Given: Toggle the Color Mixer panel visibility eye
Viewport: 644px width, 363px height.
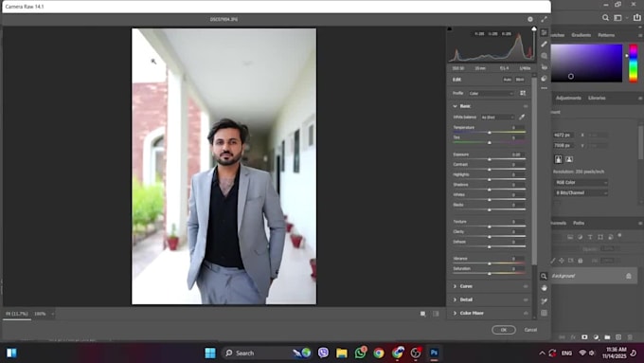Looking at the screenshot, I should pos(526,314).
